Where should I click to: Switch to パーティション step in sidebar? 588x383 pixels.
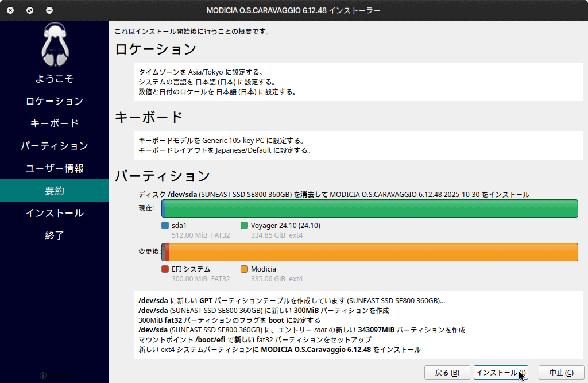coord(55,146)
